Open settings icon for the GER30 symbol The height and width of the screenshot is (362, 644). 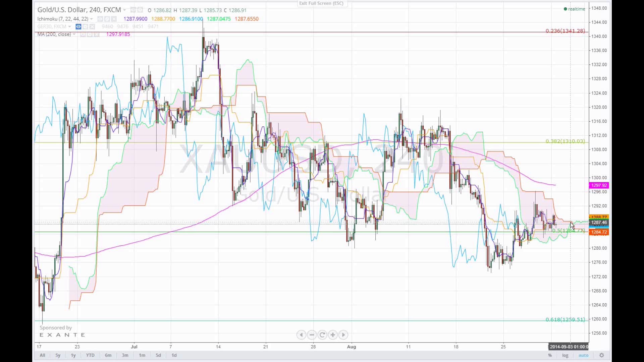(x=86, y=26)
